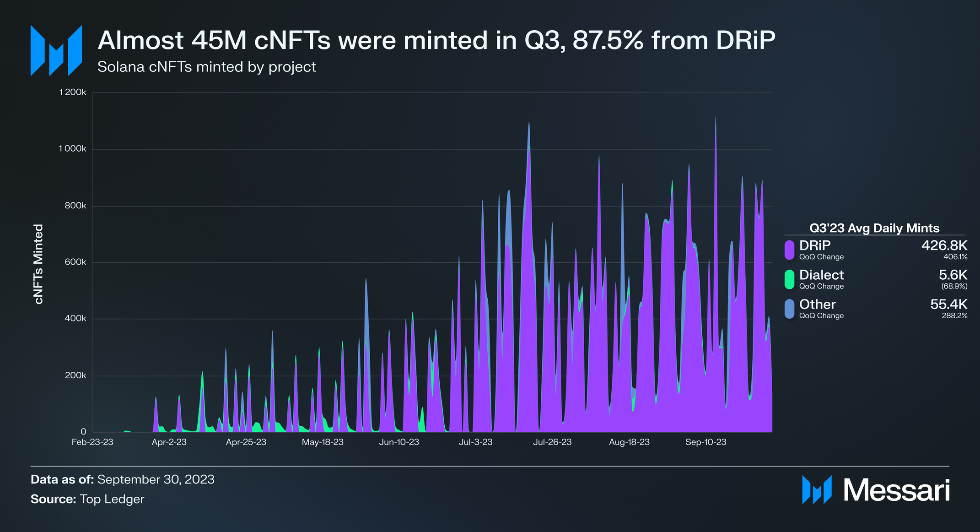Click the 426.8K DRiP value
This screenshot has height=532, width=980.
tap(944, 245)
